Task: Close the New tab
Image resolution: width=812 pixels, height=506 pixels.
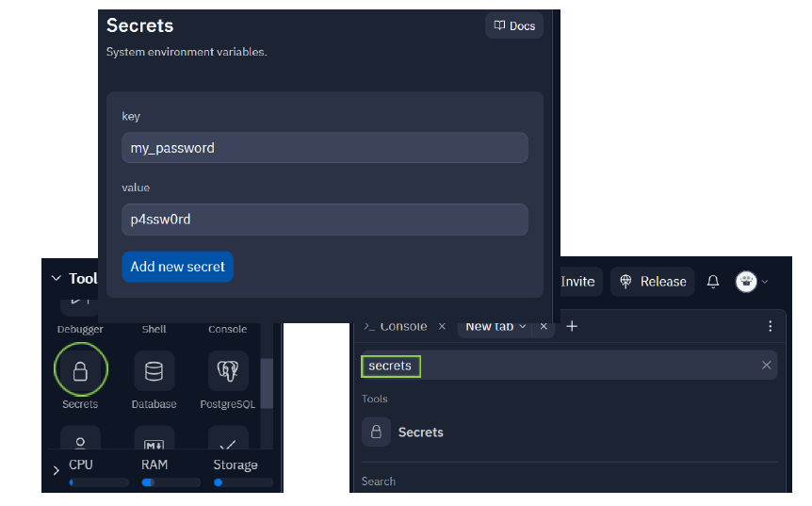Action: tap(544, 326)
